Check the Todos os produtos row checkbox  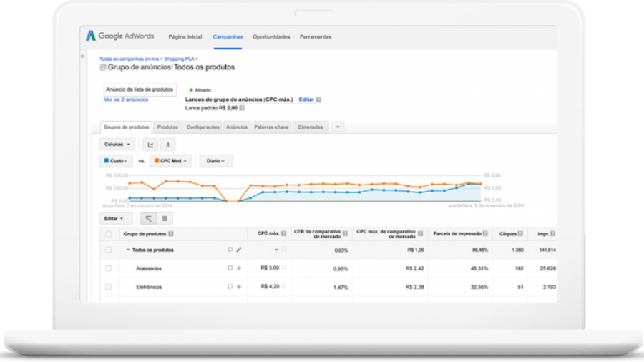[109, 250]
